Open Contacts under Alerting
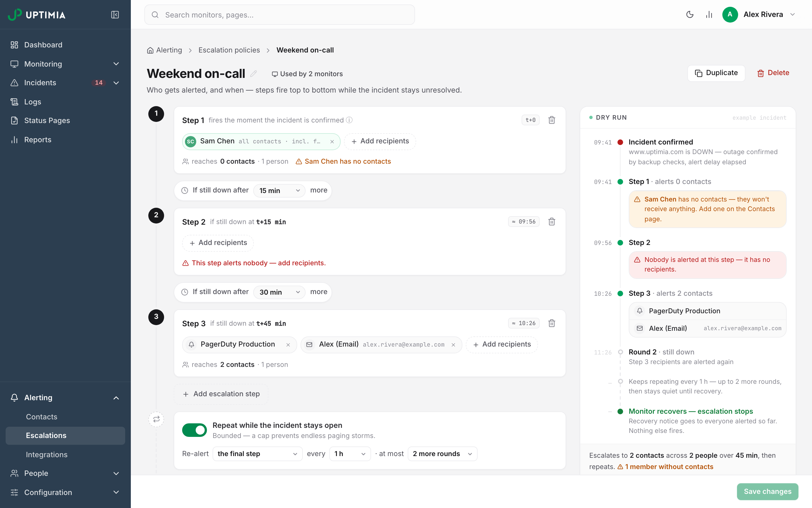Viewport: 812px width, 508px height. pyautogui.click(x=65, y=417)
